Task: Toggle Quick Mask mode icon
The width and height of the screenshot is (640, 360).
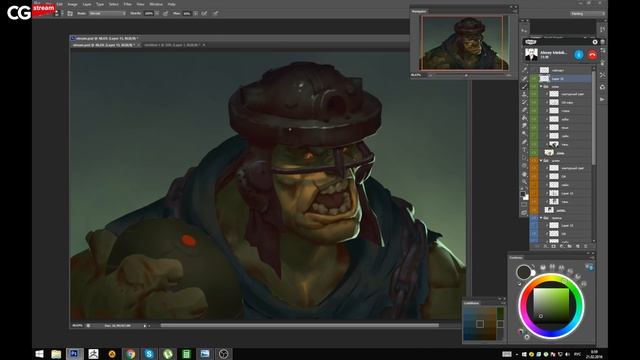Action: (524, 204)
